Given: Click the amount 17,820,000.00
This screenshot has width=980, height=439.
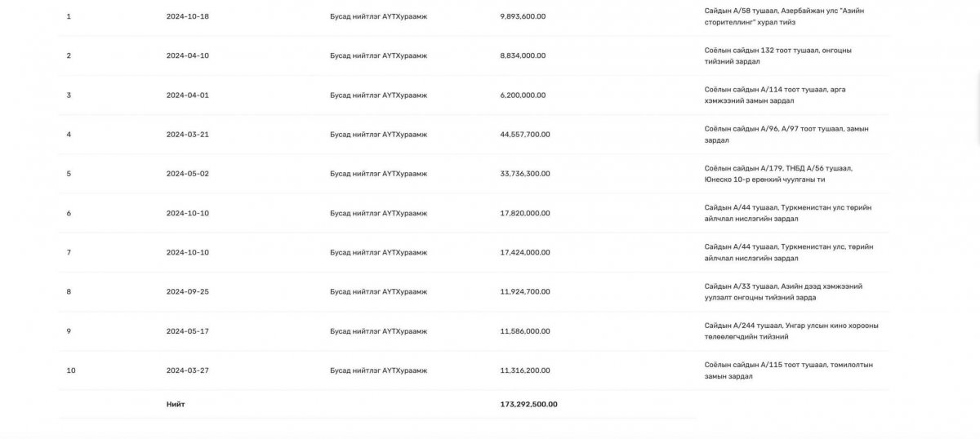Looking at the screenshot, I should click(x=525, y=213).
